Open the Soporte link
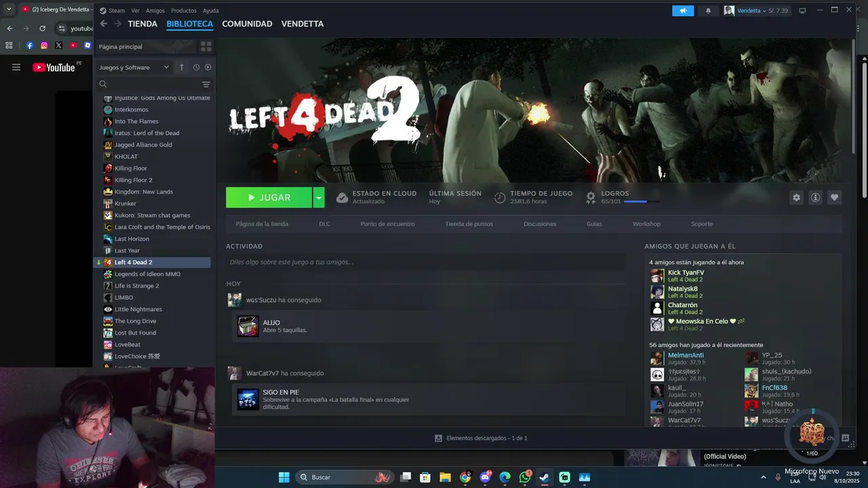Image resolution: width=868 pixels, height=488 pixels. pos(702,224)
